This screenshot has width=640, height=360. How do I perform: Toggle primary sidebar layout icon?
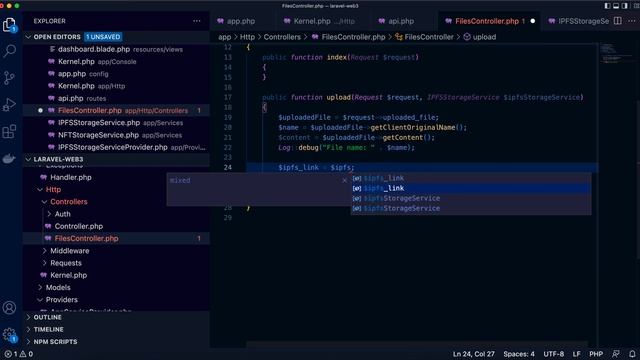tap(607, 6)
